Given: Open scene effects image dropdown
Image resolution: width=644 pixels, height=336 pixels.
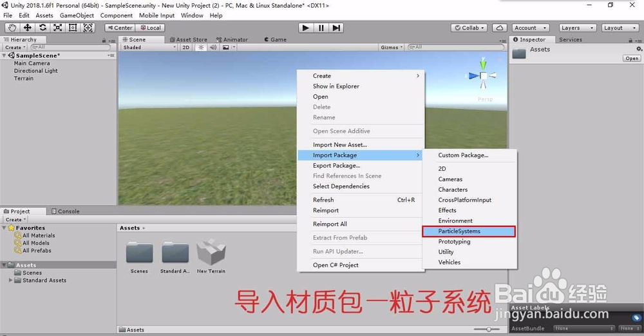Looking at the screenshot, I should (x=229, y=47).
